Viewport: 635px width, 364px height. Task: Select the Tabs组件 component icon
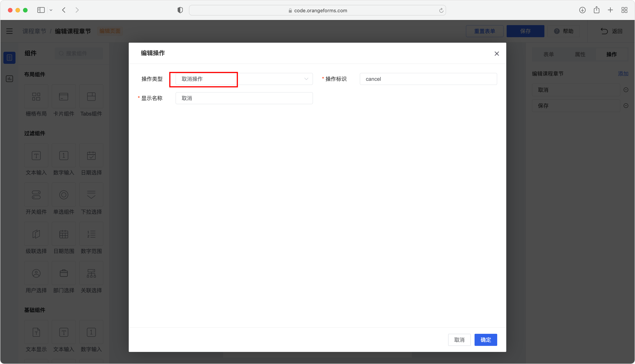(91, 96)
